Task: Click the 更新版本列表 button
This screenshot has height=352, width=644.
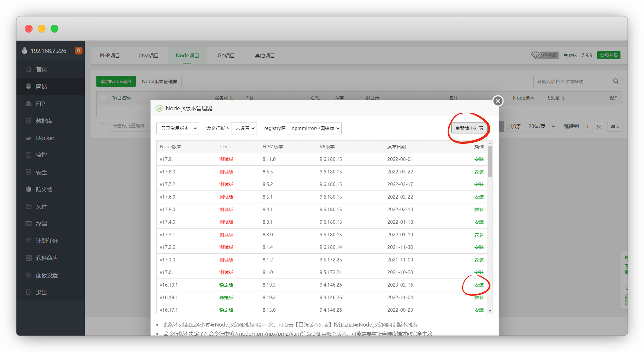Action: pos(469,128)
